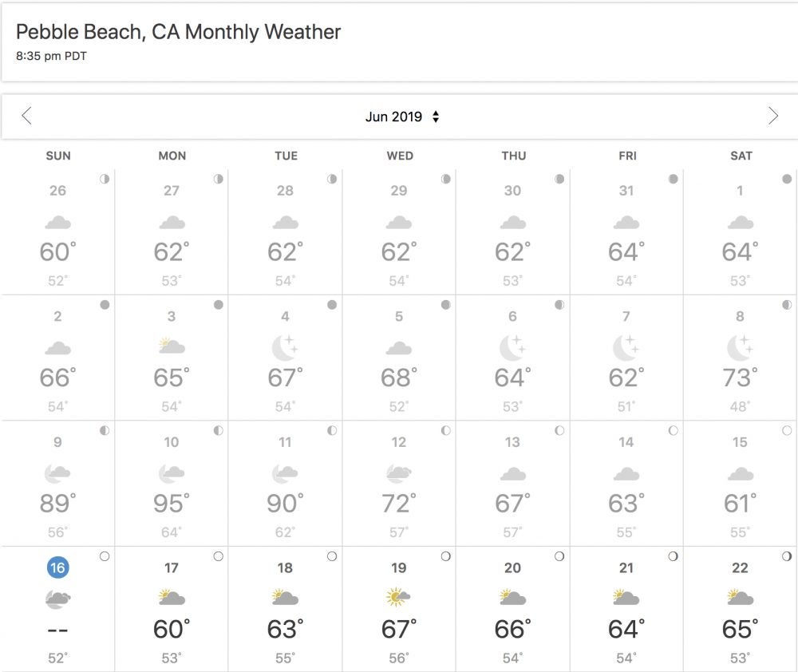This screenshot has width=798, height=672.
Task: Click the partly sunny icon on June 3
Action: tap(172, 346)
